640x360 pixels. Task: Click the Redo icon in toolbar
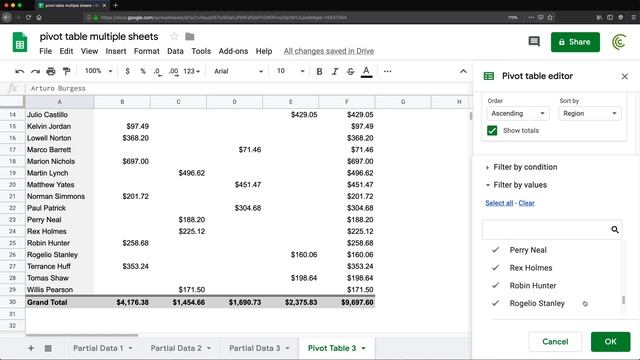pyautogui.click(x=35, y=71)
